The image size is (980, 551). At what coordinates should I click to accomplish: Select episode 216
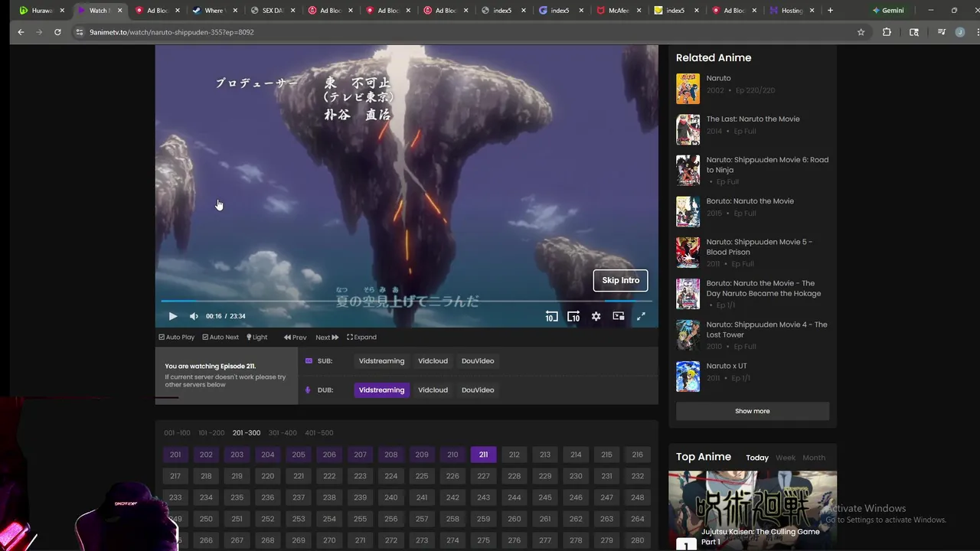[x=637, y=455]
